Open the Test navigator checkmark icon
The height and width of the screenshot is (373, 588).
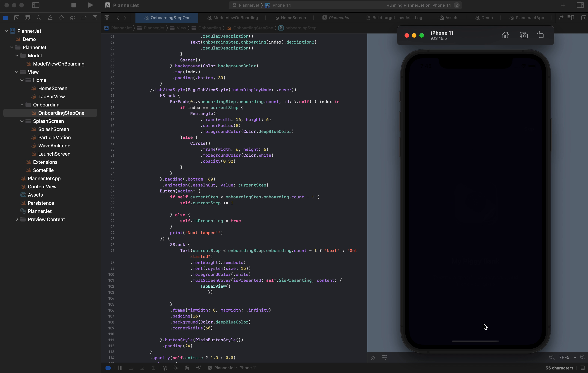[61, 17]
